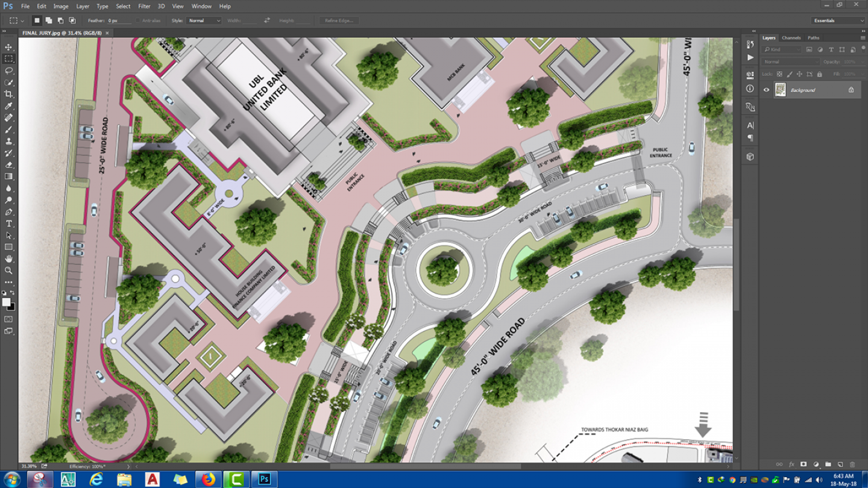Open the Filter menu
Screen dimensions: 868x488
click(144, 6)
